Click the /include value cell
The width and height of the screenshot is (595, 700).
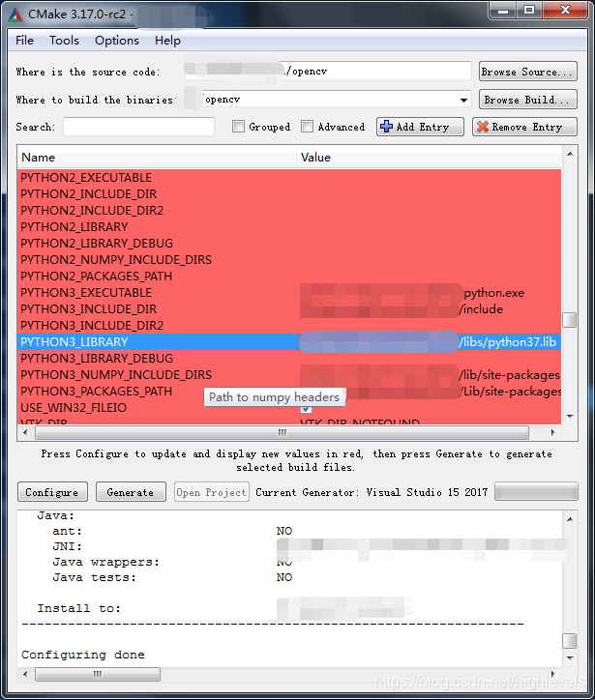tap(429, 309)
